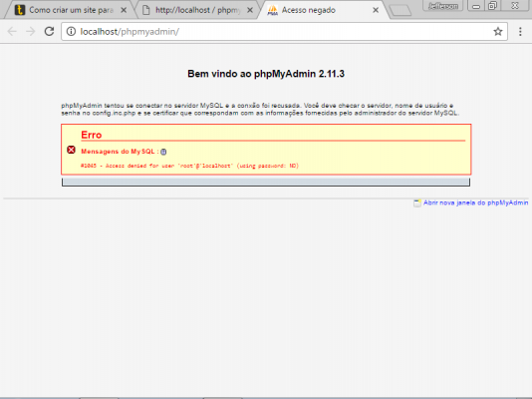The width and height of the screenshot is (532, 399).
Task: Minimize the Chrome window
Action: click(x=476, y=6)
